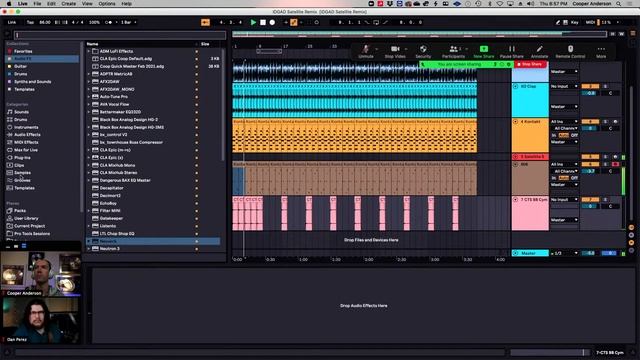Open the File menu

[x=37, y=4]
